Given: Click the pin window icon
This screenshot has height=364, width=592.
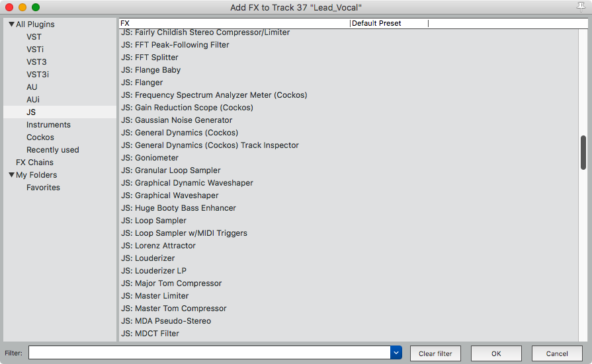Looking at the screenshot, I should [x=581, y=7].
